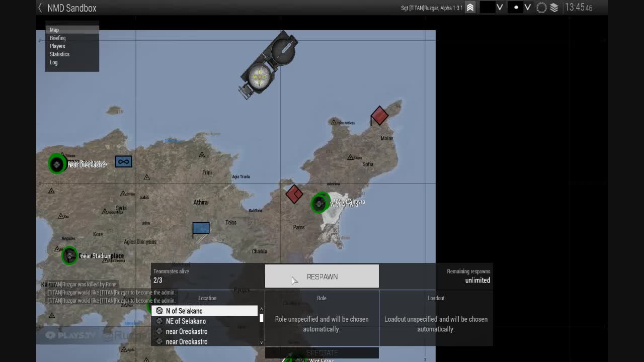Click the Kore town label on the map
Screen dimensions: 644x362
pyautogui.click(x=98, y=234)
